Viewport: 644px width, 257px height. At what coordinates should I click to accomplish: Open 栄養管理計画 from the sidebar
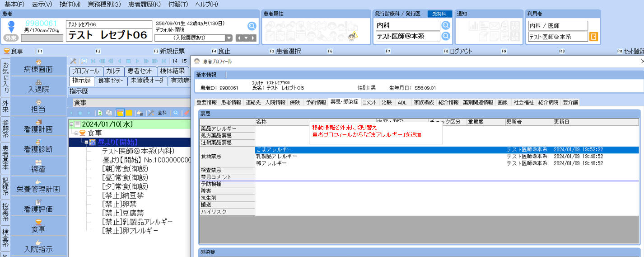(x=38, y=186)
